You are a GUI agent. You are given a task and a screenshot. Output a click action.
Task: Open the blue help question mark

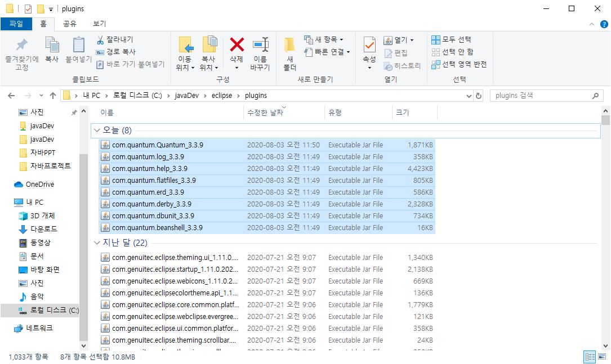click(604, 24)
